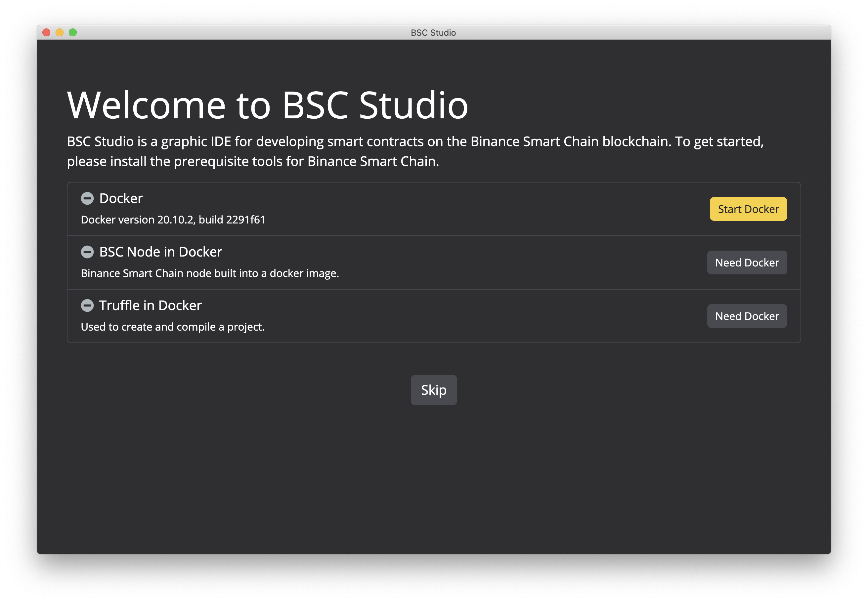The image size is (868, 603).
Task: Click Need Docker for Truffle
Action: [747, 316]
